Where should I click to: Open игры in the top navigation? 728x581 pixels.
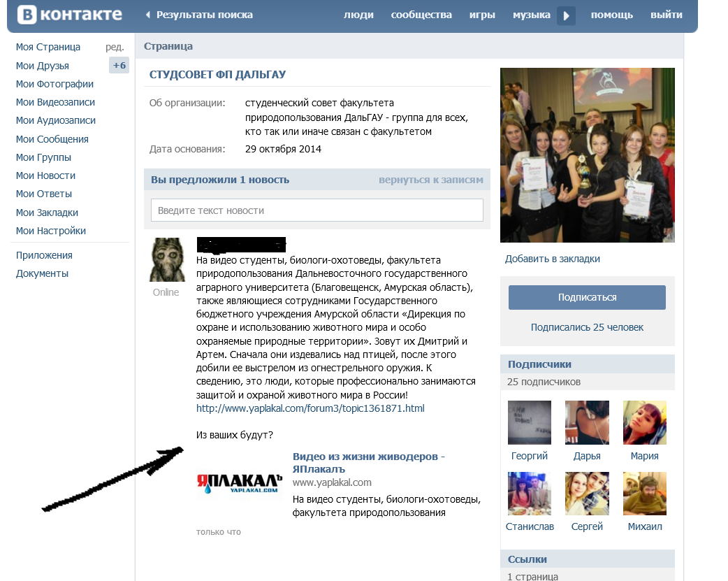click(482, 15)
